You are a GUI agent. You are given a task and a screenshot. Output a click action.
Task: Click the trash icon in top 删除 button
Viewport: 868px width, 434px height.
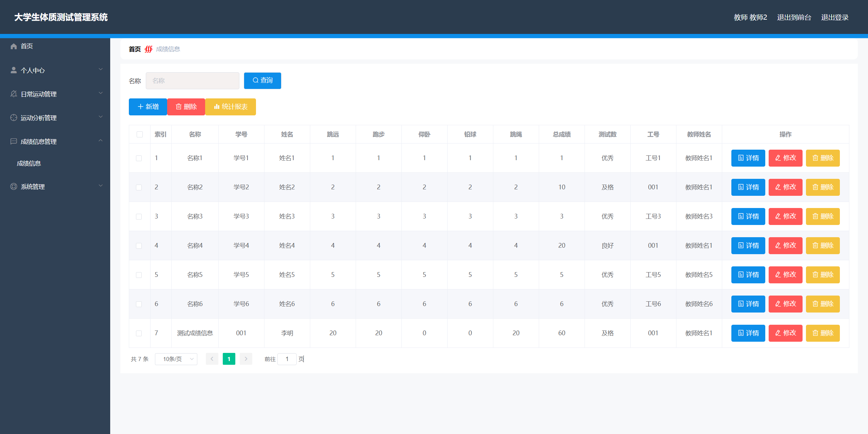point(179,107)
